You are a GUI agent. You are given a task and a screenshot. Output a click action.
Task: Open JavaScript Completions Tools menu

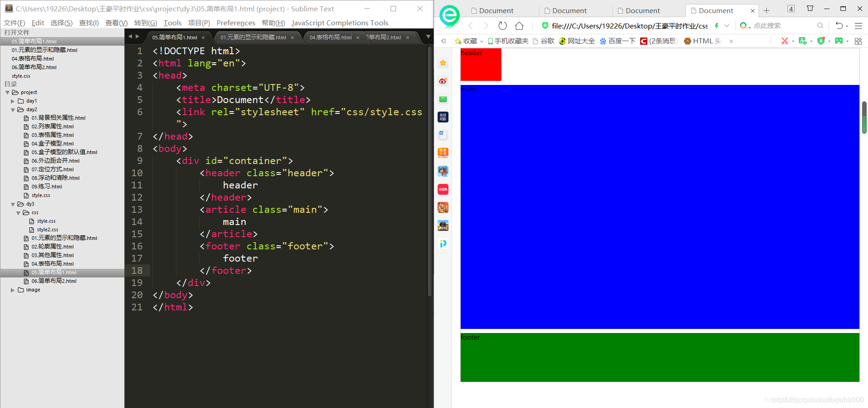[340, 23]
